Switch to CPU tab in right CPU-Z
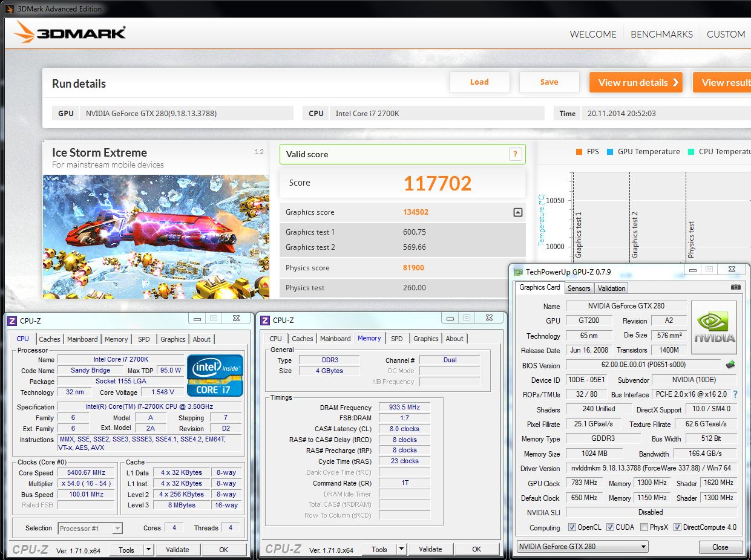 coord(275,339)
